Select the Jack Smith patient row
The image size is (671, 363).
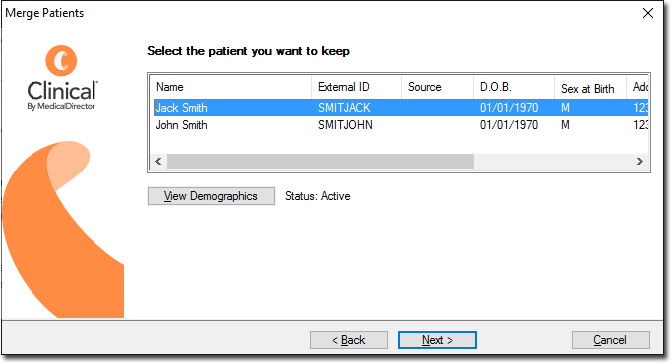point(401,107)
